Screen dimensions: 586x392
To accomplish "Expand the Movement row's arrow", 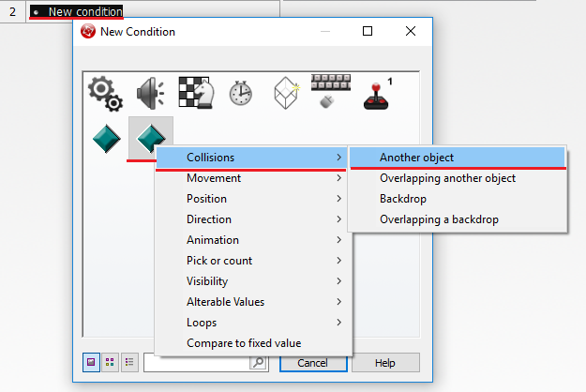I will click(339, 178).
